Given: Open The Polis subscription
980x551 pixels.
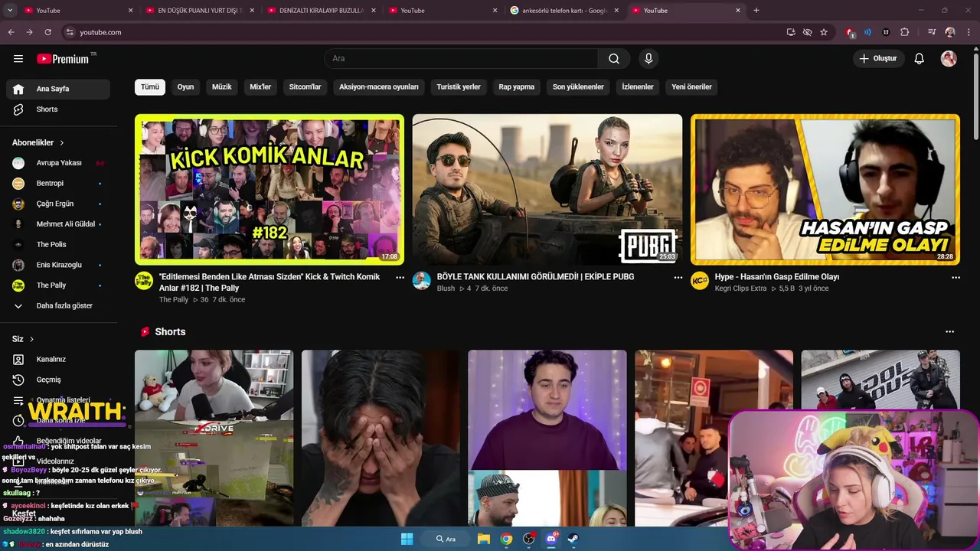Looking at the screenshot, I should [x=58, y=244].
